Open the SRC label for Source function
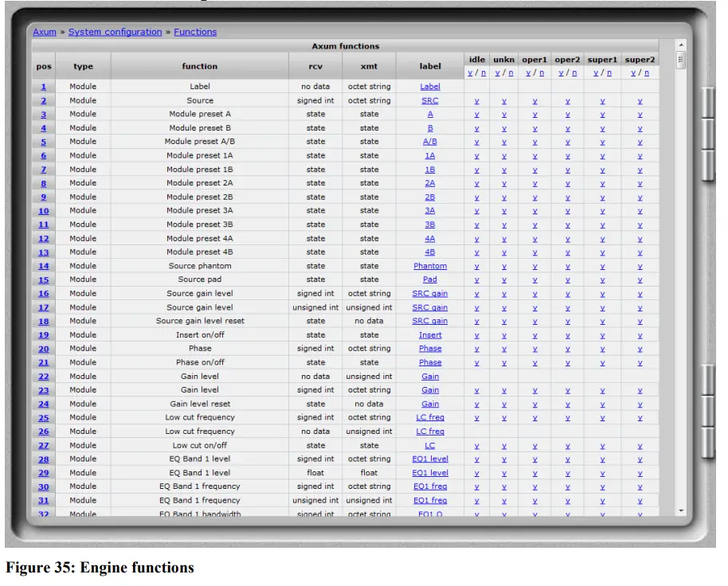 (x=429, y=100)
